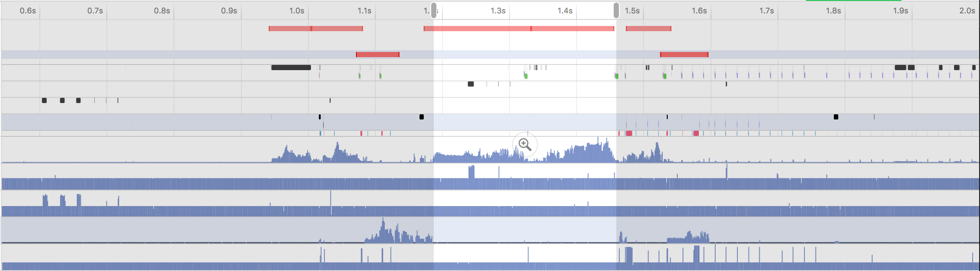
Task: Click the black square just before the selection start
Action: pyautogui.click(x=422, y=117)
